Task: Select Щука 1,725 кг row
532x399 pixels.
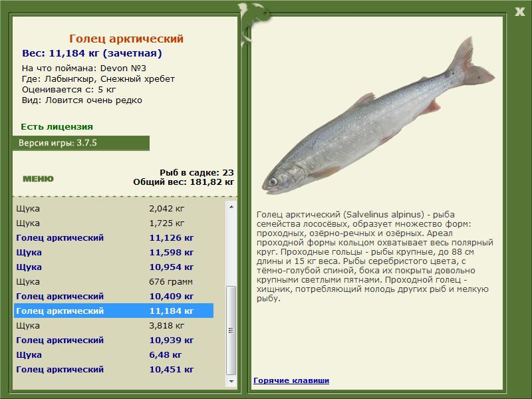Action: [x=114, y=223]
